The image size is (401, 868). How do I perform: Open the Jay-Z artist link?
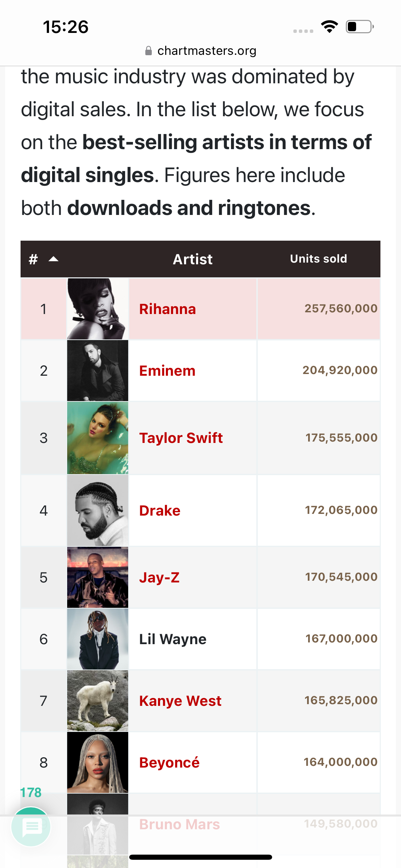coord(159,577)
